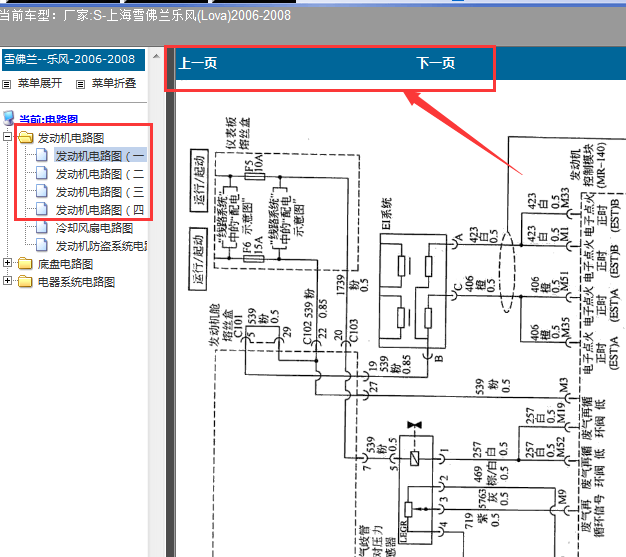626x557 pixels.
Task: Click the 当前车型 title text
Action: coord(145,16)
